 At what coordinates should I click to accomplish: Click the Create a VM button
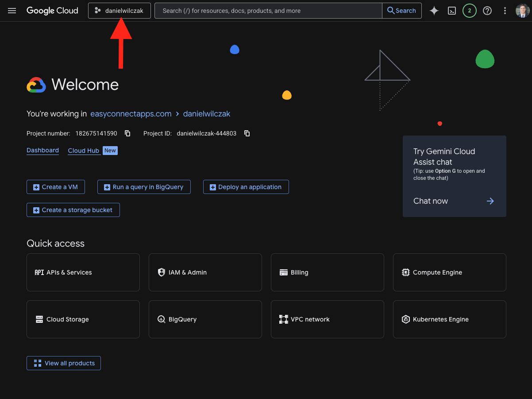[x=55, y=187]
